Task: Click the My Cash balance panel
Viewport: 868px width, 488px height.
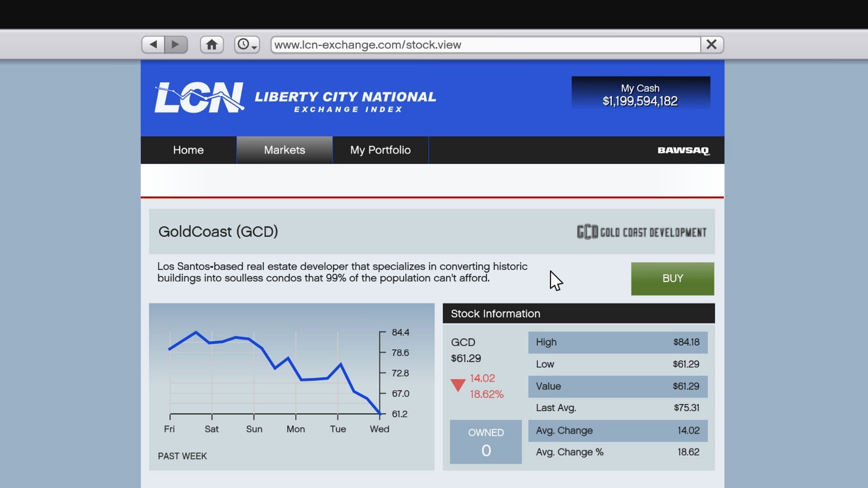Action: coord(641,93)
